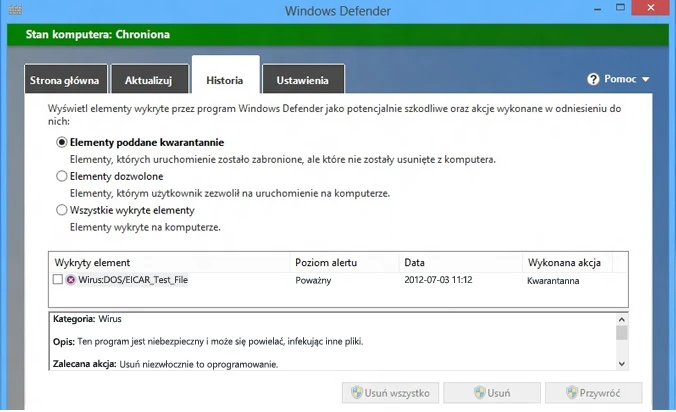
Task: Click the Stan komputera: Chroniona status bar
Action: tap(338, 34)
